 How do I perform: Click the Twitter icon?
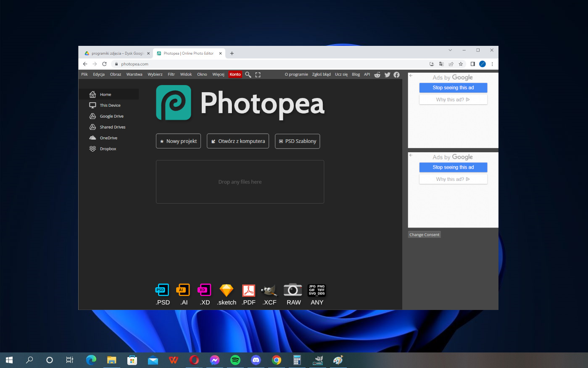pyautogui.click(x=387, y=74)
